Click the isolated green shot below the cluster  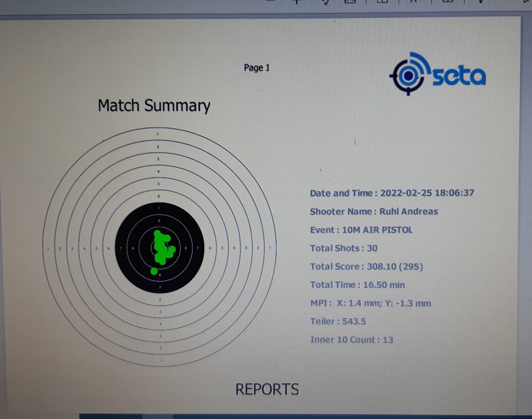pyautogui.click(x=154, y=271)
